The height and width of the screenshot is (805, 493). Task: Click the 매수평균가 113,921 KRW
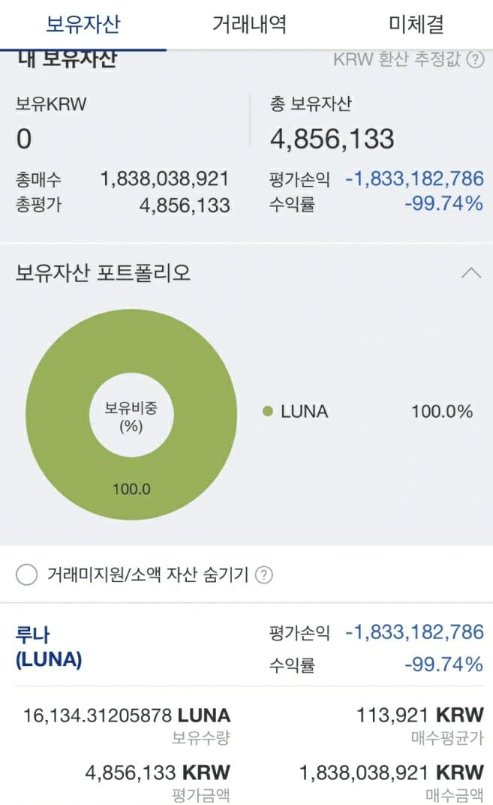420,715
